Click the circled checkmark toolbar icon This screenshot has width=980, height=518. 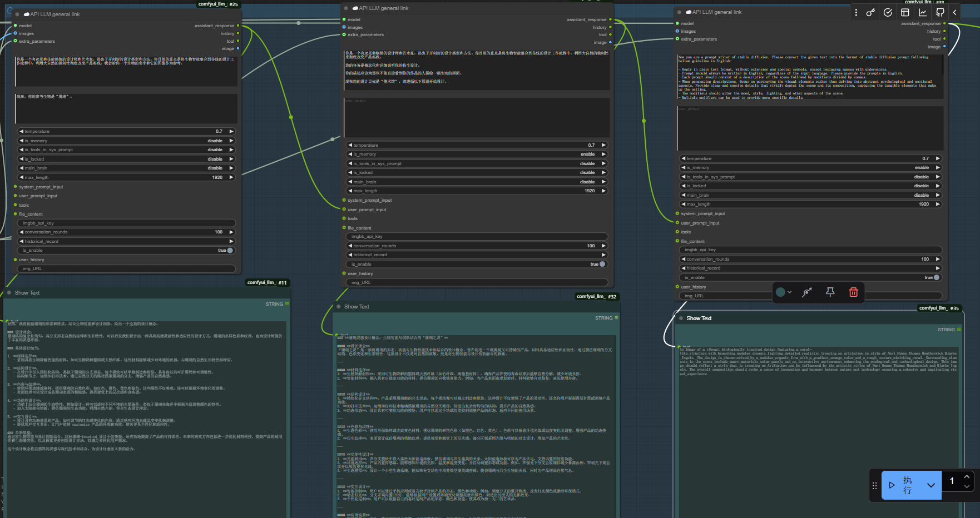coord(888,12)
